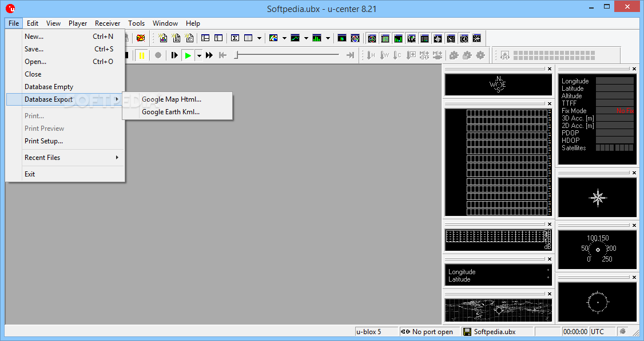Toggle the docked world map window
This screenshot has width=644, height=341.
tap(412, 39)
